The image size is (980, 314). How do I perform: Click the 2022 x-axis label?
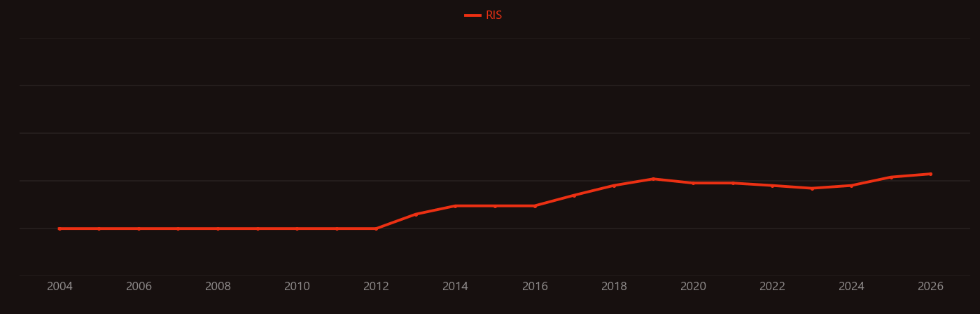click(x=772, y=287)
